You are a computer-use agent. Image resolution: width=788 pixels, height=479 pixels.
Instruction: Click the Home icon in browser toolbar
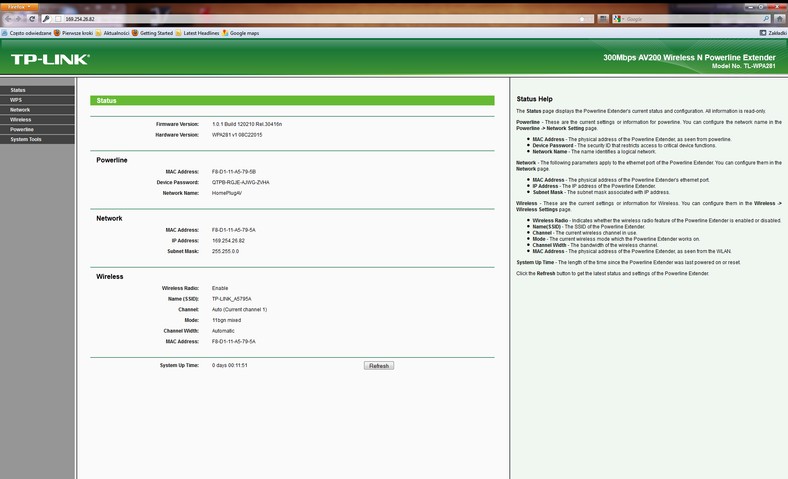pos(780,19)
